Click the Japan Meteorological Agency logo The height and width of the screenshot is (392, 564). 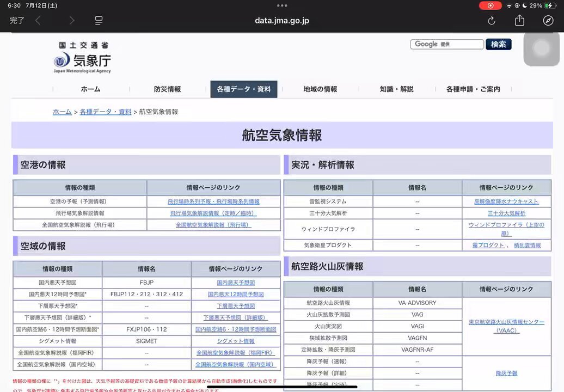point(82,58)
